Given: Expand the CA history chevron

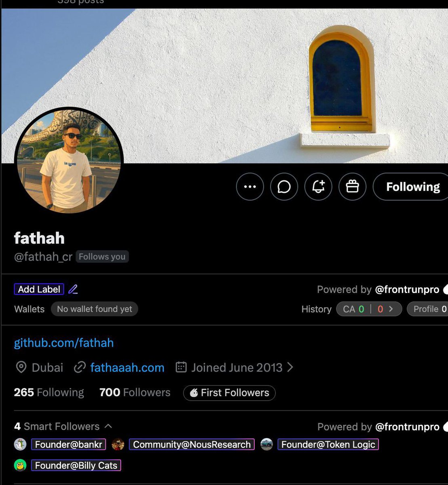Looking at the screenshot, I should point(391,309).
